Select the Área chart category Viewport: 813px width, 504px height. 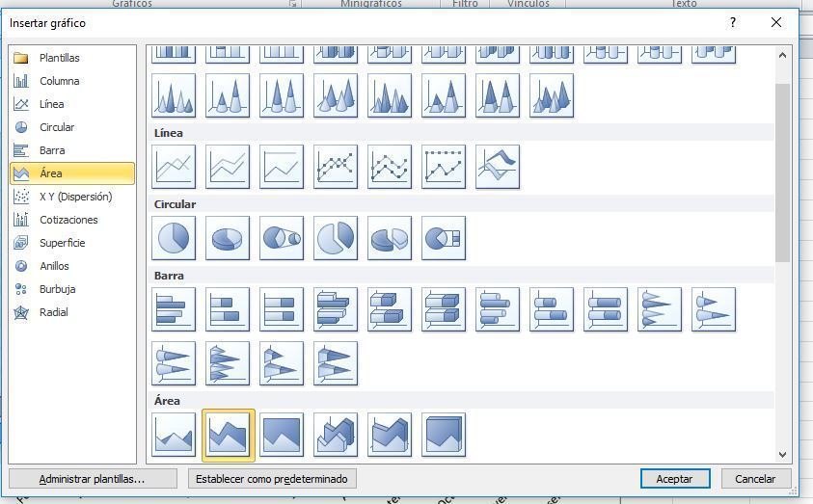tap(71, 173)
